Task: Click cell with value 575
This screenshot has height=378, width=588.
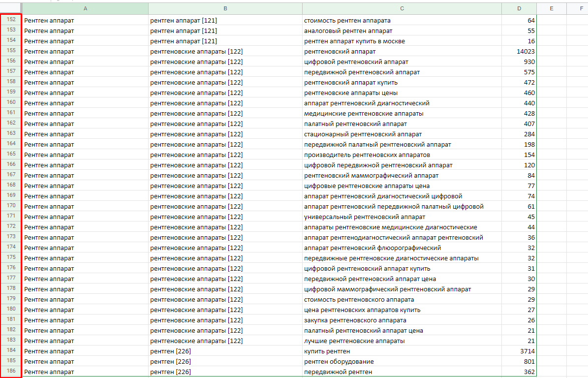Action: (519, 72)
